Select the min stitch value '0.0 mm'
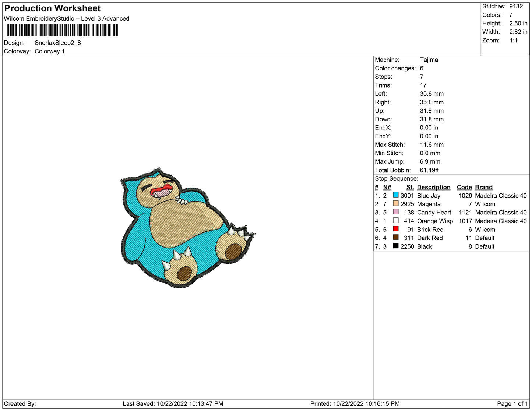 [x=430, y=153]
